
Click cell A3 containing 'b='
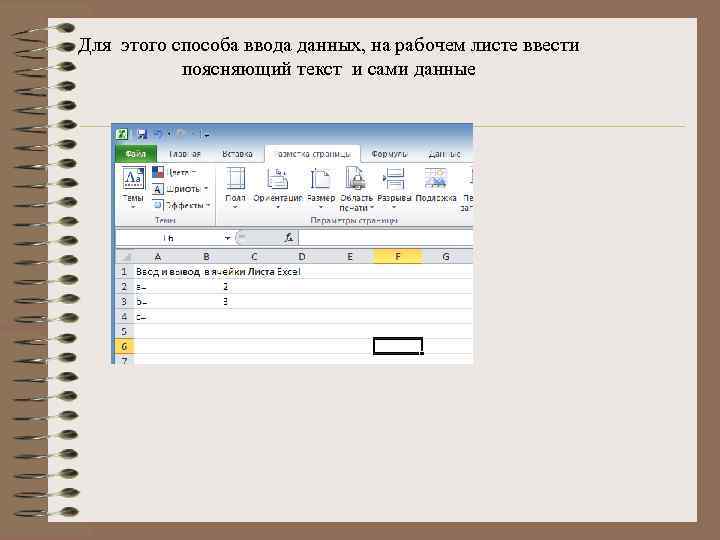(x=158, y=302)
